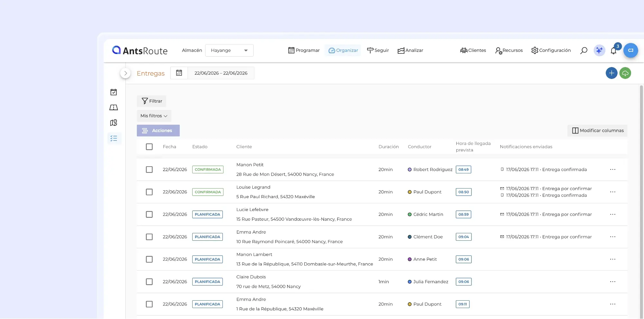Check the Lucie Lefebvre row checkbox
Viewport: 644px width, 319px height.
point(149,214)
